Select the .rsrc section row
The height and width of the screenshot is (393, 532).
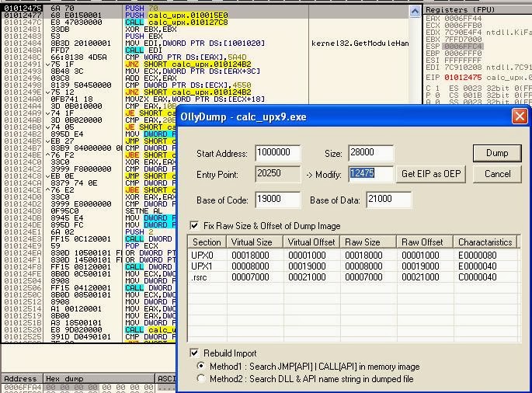pos(353,277)
